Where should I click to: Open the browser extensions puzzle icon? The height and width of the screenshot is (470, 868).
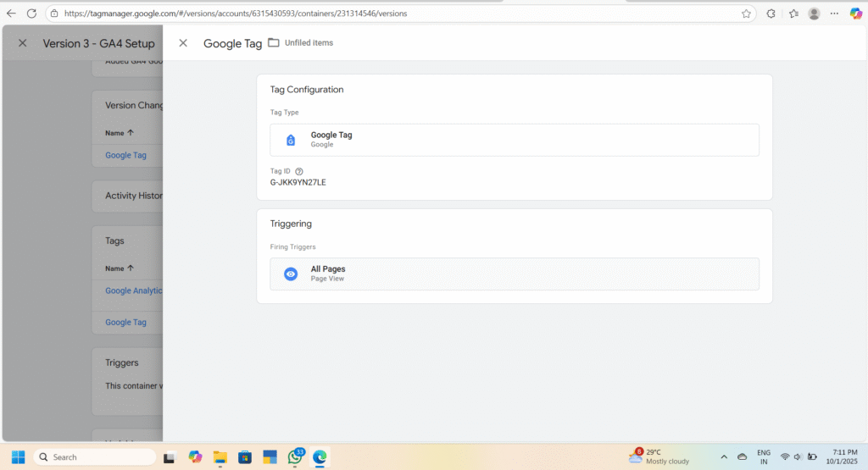(x=771, y=14)
